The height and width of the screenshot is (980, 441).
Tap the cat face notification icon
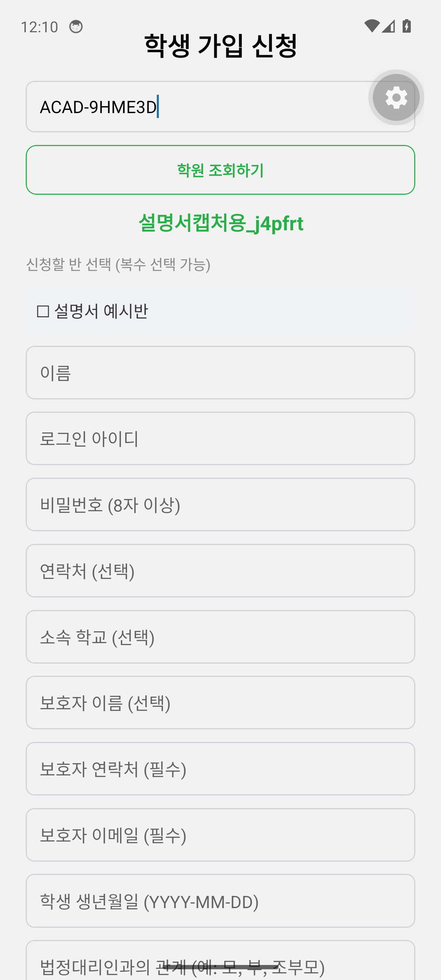(x=76, y=27)
